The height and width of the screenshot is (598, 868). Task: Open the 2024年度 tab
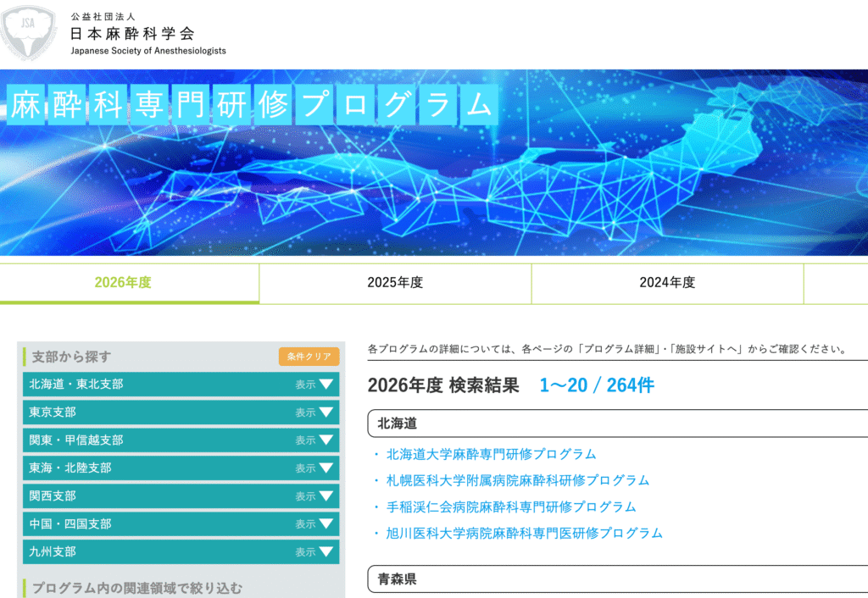[667, 283]
